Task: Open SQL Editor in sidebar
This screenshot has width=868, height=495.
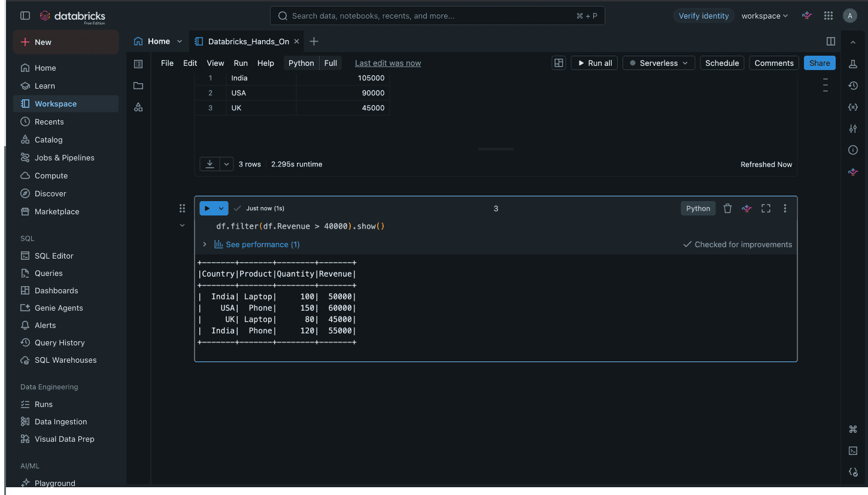Action: (x=66, y=256)
